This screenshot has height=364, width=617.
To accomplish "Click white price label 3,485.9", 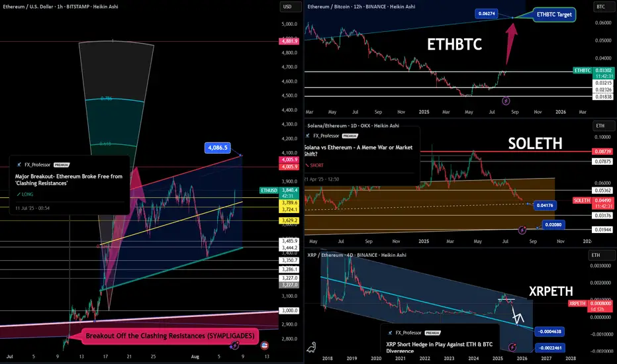I will click(x=289, y=241).
